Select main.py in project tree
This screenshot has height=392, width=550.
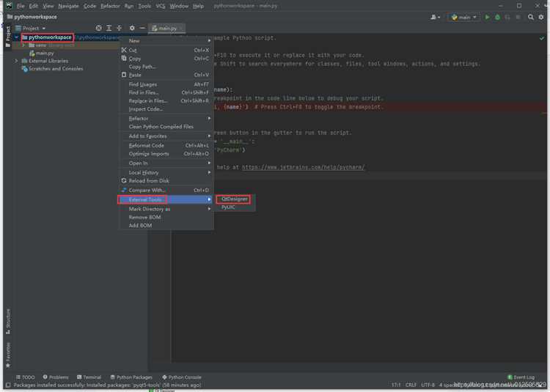coord(42,53)
